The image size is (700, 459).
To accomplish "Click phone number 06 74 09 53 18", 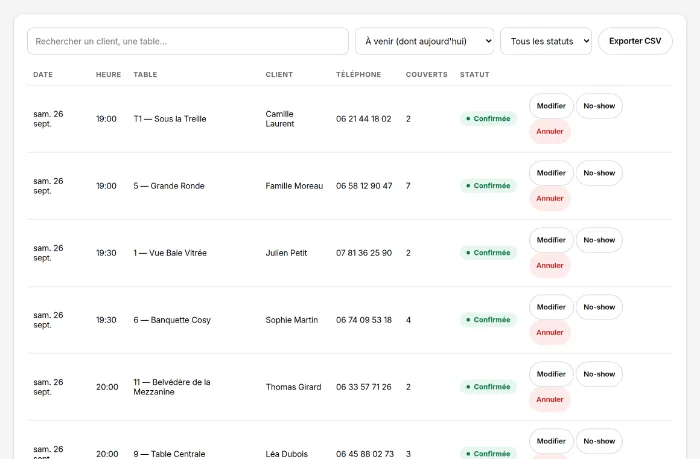I will 364,320.
